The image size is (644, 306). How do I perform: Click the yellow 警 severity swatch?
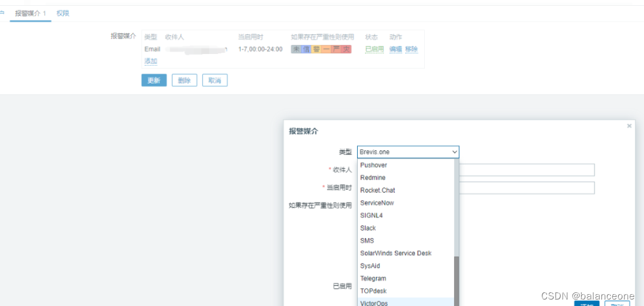click(x=316, y=49)
